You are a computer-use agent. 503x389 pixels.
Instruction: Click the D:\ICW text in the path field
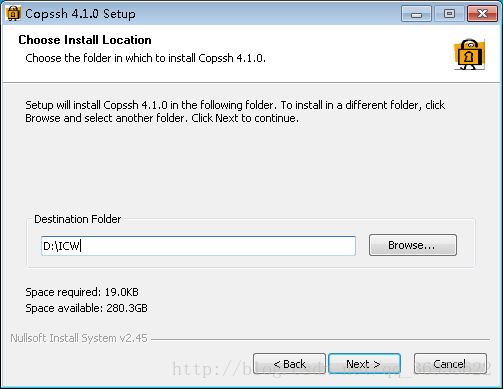pyautogui.click(x=62, y=246)
